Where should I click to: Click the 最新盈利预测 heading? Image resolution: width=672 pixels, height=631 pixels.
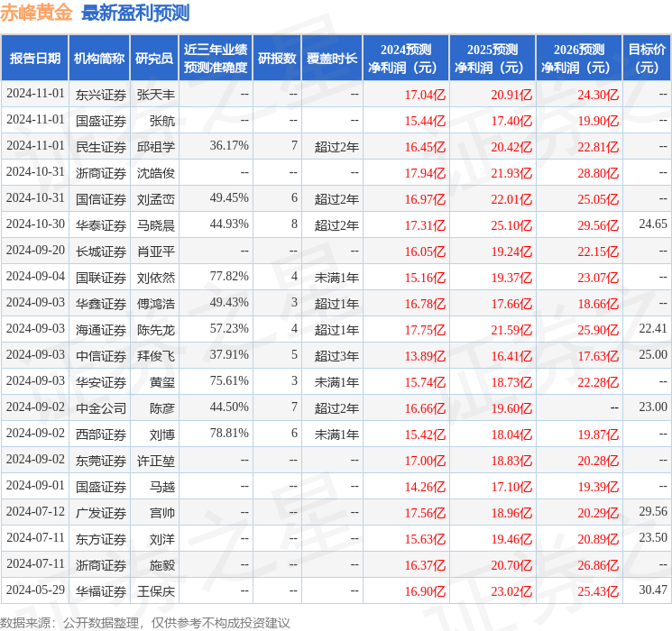pyautogui.click(x=135, y=13)
